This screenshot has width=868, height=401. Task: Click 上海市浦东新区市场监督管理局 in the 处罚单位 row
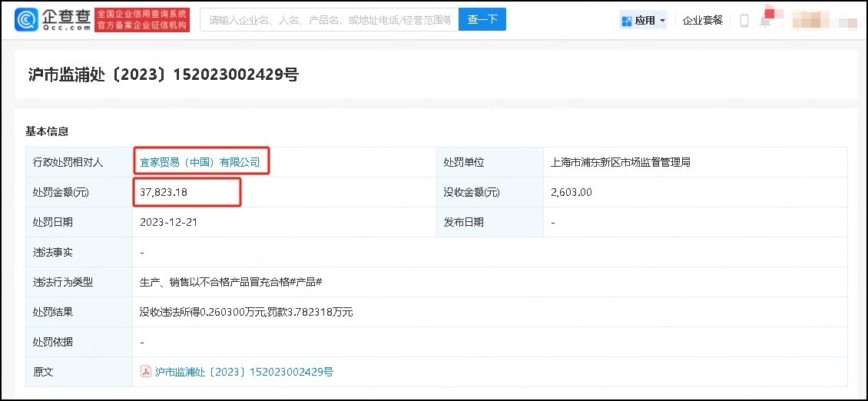coord(621,162)
